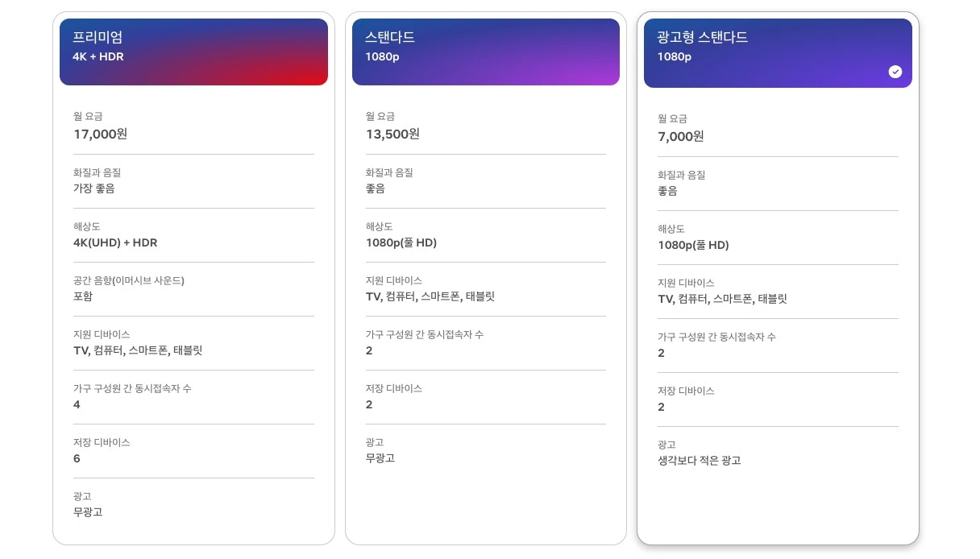Viewport: 980px width, 559px height.
Task: Select the 광고형 스탠다드 plan header banner
Action: click(778, 52)
